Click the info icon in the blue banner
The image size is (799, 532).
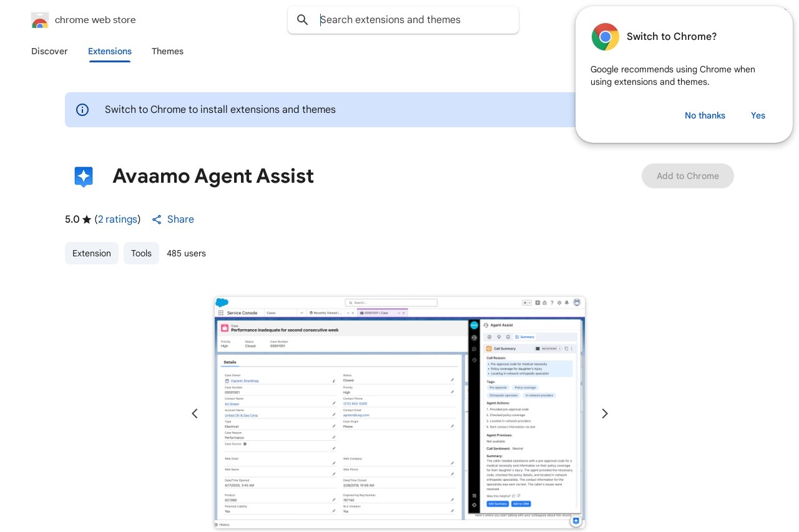click(x=82, y=110)
